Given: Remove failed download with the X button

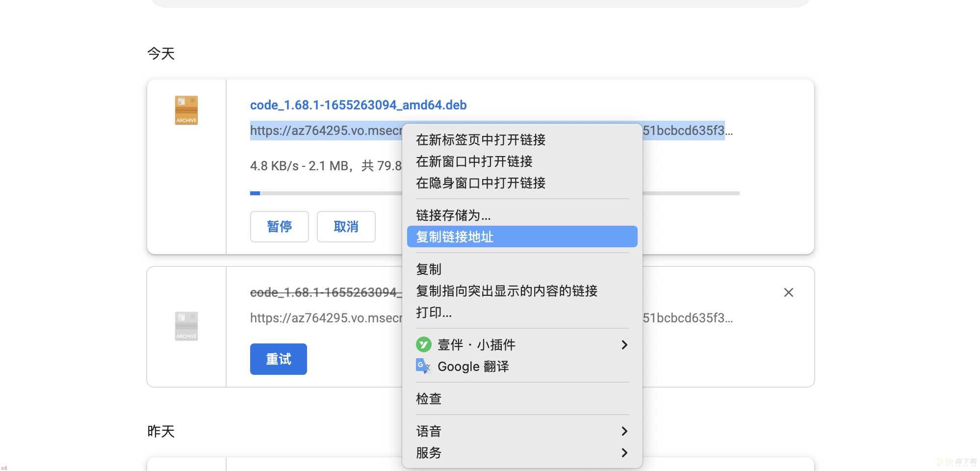Looking at the screenshot, I should [x=788, y=292].
